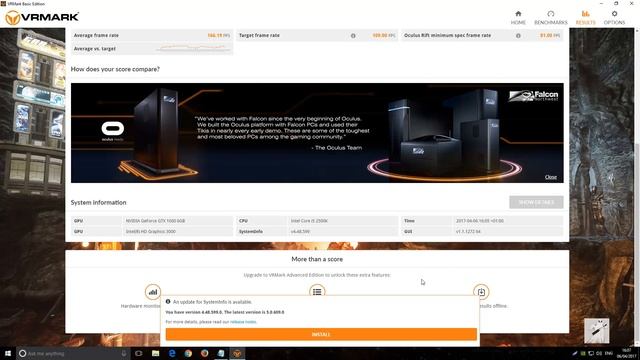The height and width of the screenshot is (360, 640).
Task: Click the Oculus Ready logo in the banner
Action: point(113,131)
